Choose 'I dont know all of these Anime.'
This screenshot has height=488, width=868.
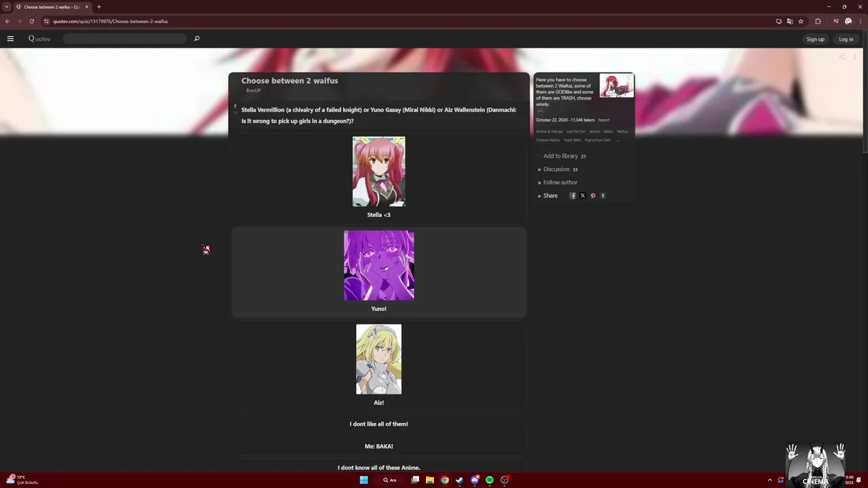tap(378, 468)
